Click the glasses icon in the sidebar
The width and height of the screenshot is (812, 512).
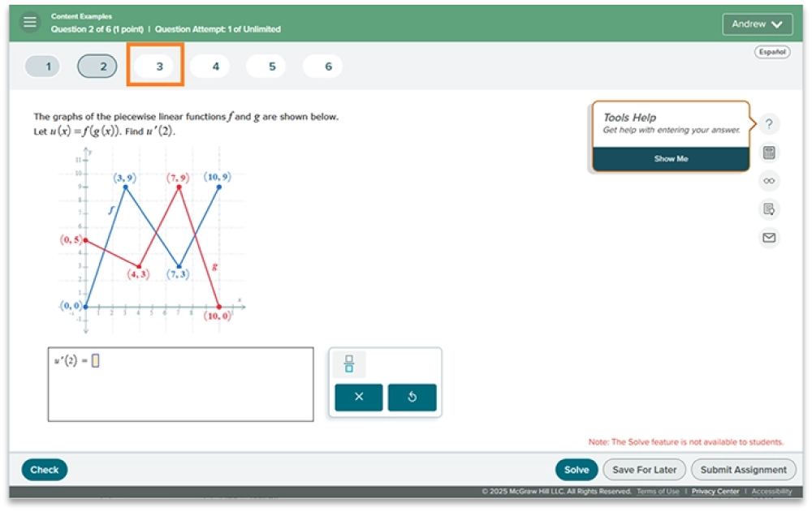point(769,181)
